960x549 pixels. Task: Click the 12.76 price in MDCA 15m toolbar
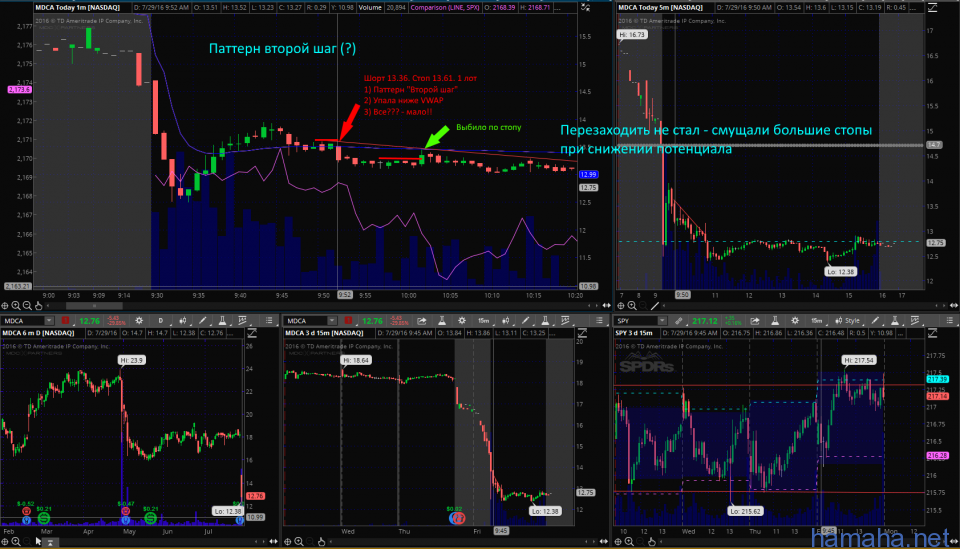pos(372,321)
